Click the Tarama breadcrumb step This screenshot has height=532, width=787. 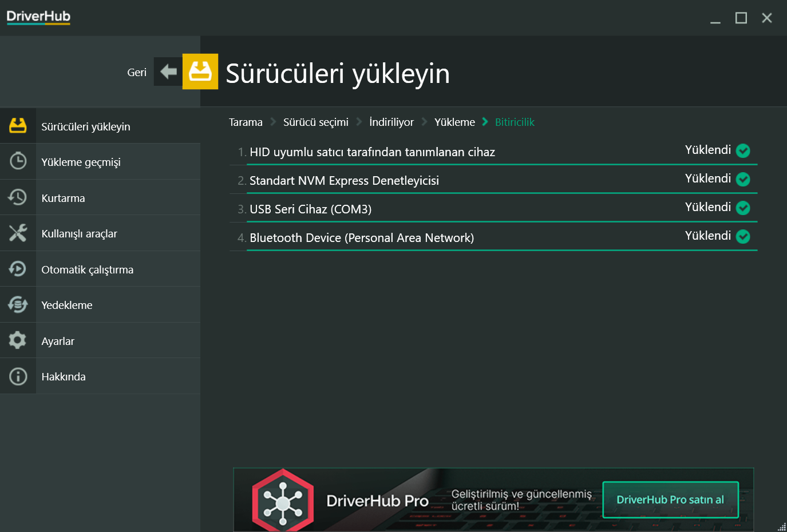point(246,122)
